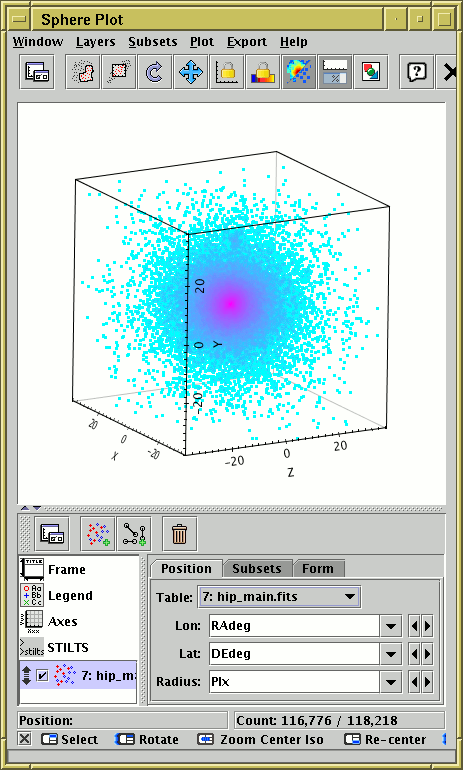
Task: Select the subset from visible region tool
Action: 119,72
